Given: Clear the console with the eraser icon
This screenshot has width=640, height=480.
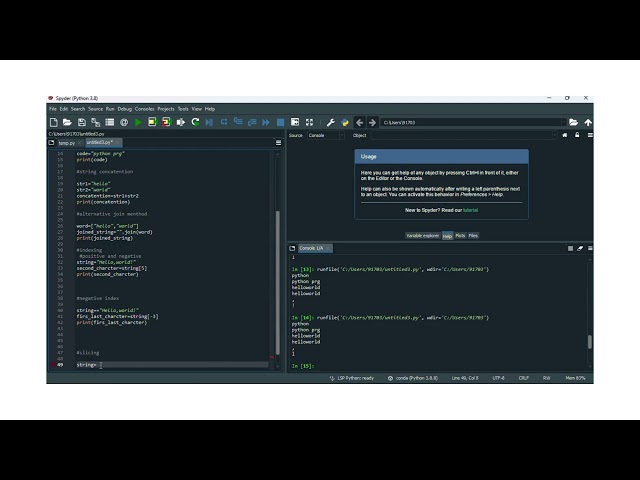Looking at the screenshot, I should 580,248.
